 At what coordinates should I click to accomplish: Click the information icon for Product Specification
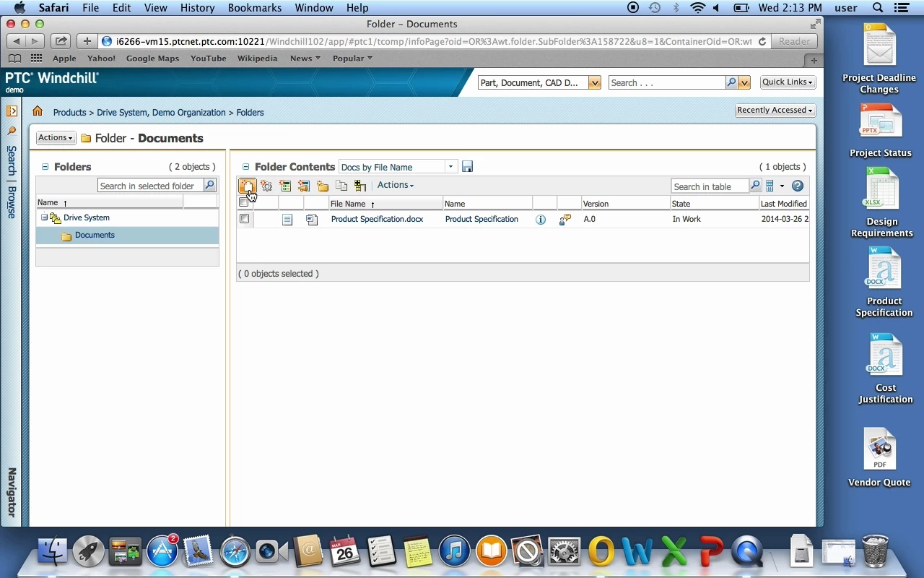tap(541, 220)
